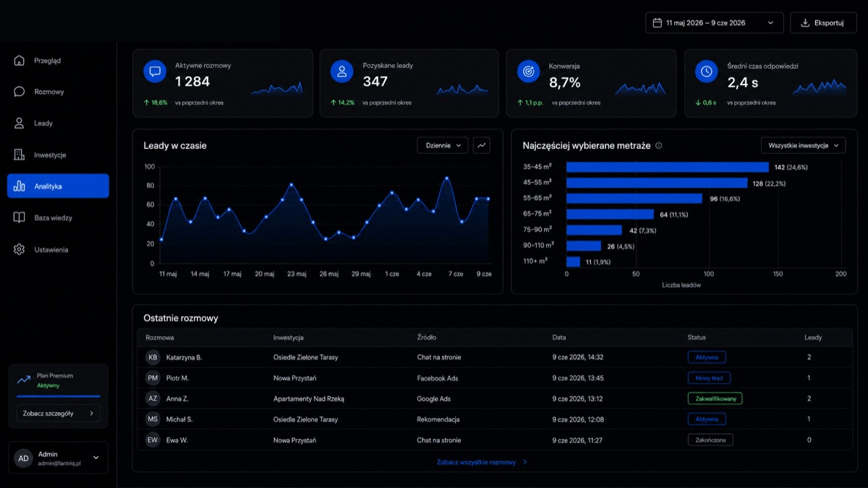Image resolution: width=868 pixels, height=488 pixels.
Task: Expand the Admin account menu chevron
Action: (x=95, y=458)
